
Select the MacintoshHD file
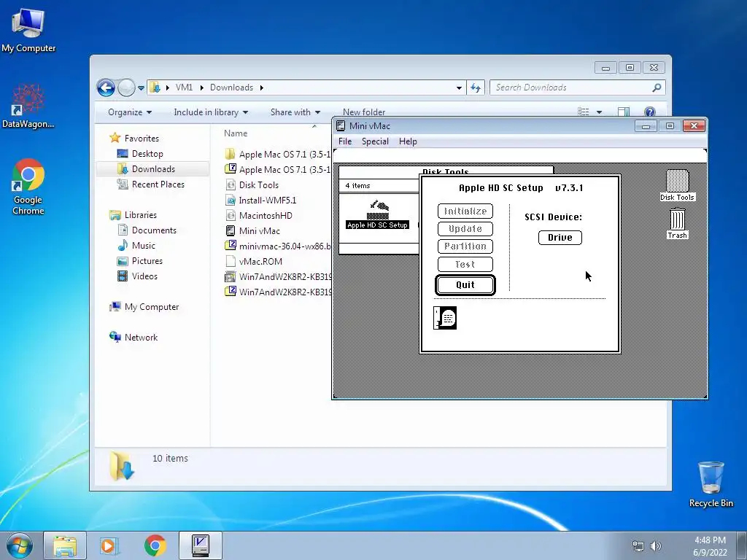pos(266,216)
